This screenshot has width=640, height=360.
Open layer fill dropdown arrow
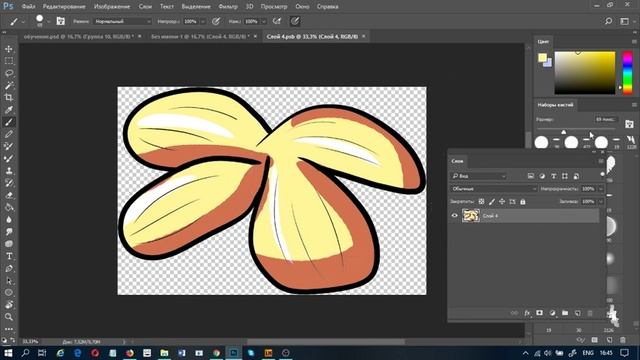(601, 202)
